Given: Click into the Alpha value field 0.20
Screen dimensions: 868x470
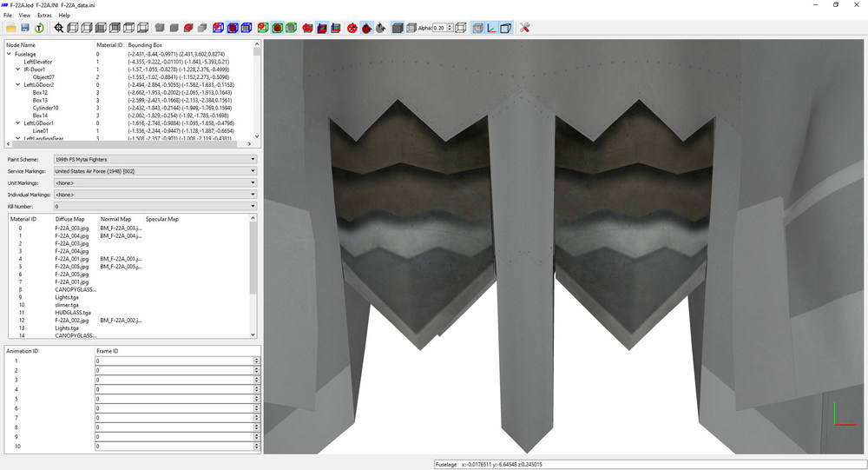Looking at the screenshot, I should 439,28.
